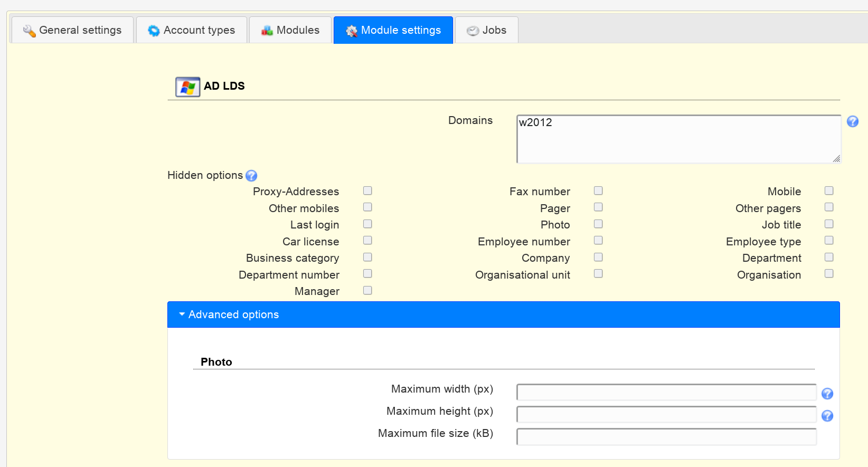
Task: Check the Organisational unit checkbox
Action: pos(598,273)
